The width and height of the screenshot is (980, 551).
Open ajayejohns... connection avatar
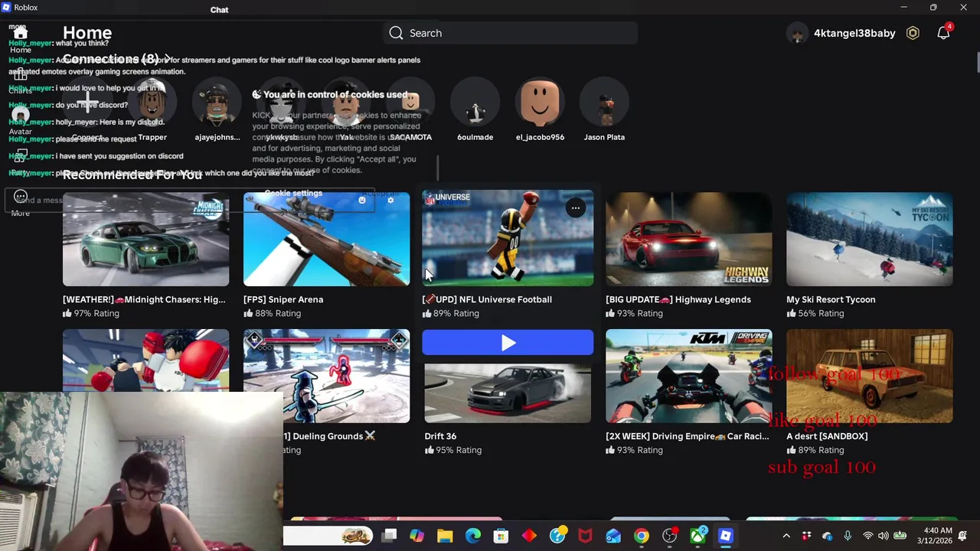[x=217, y=102]
